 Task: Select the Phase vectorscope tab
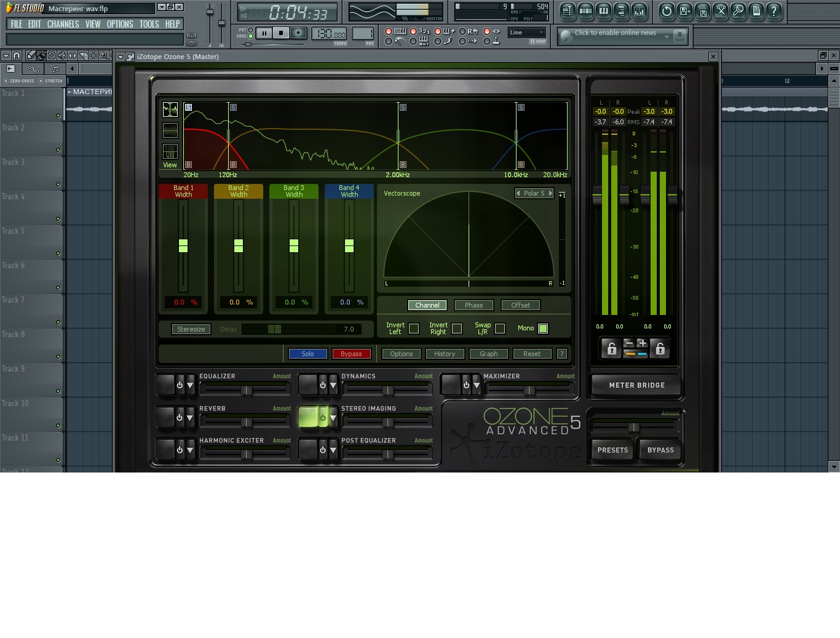473,305
